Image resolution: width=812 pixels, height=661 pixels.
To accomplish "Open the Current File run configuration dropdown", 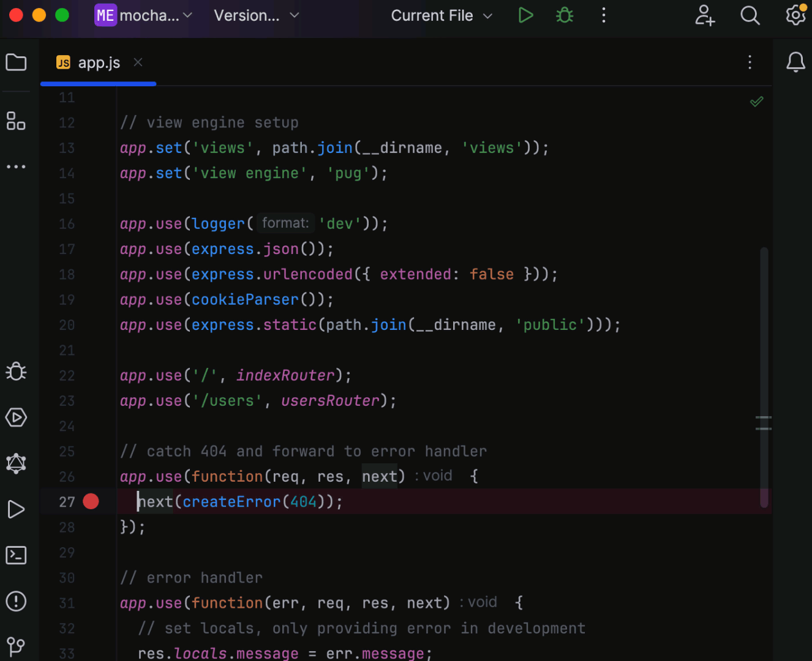I will (x=441, y=15).
